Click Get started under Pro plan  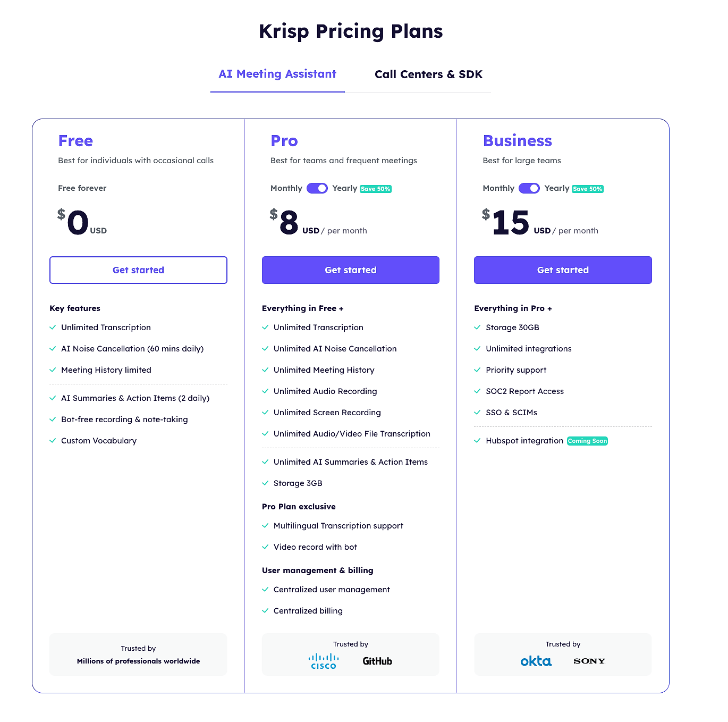(351, 270)
